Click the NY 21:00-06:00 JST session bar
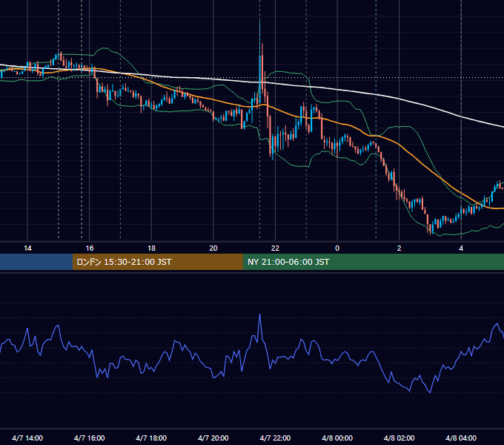 pyautogui.click(x=373, y=262)
